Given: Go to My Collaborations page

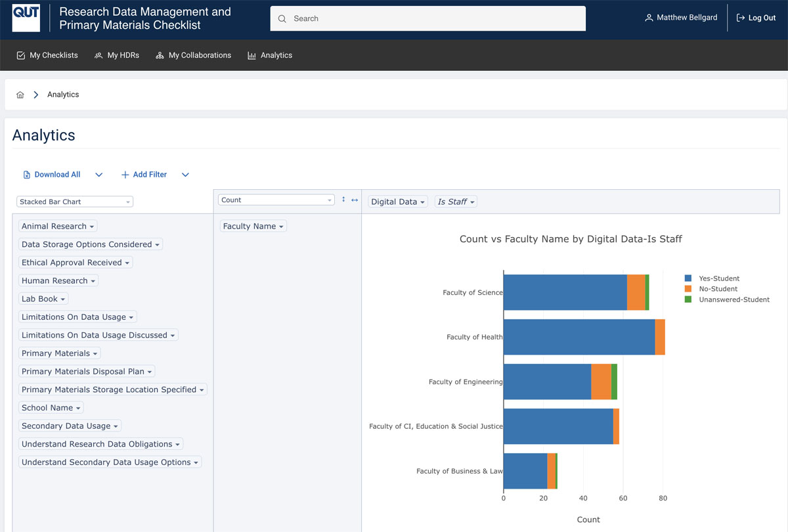Looking at the screenshot, I should tap(194, 55).
